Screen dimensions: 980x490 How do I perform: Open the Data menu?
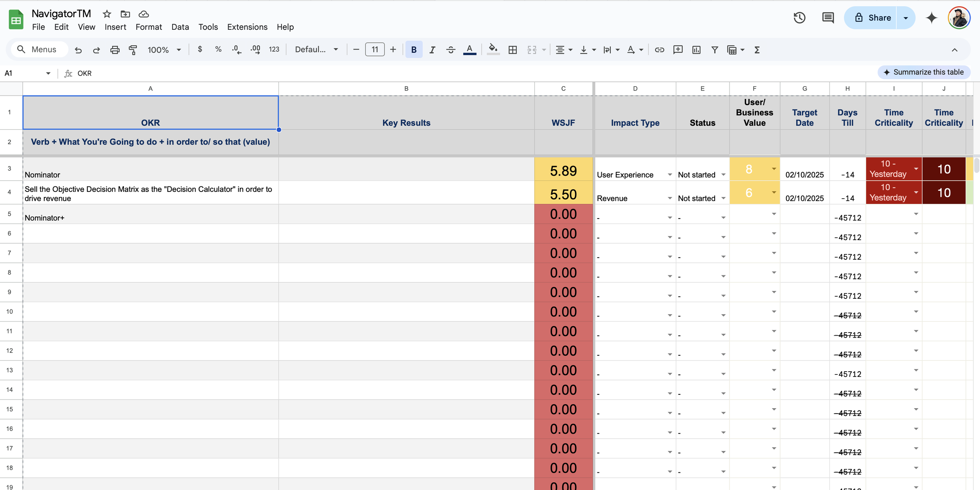[x=180, y=27]
